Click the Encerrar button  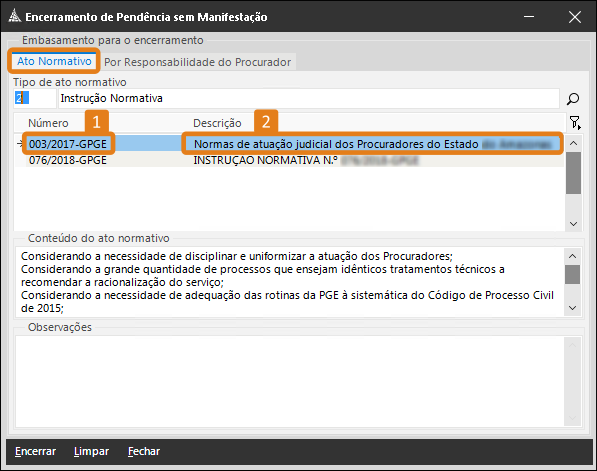[x=35, y=452]
